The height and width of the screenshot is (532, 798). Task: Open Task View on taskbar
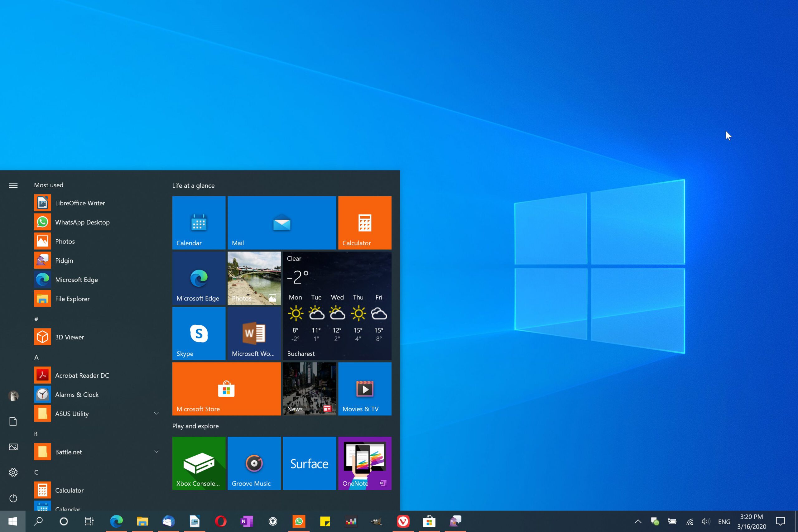[89, 521]
